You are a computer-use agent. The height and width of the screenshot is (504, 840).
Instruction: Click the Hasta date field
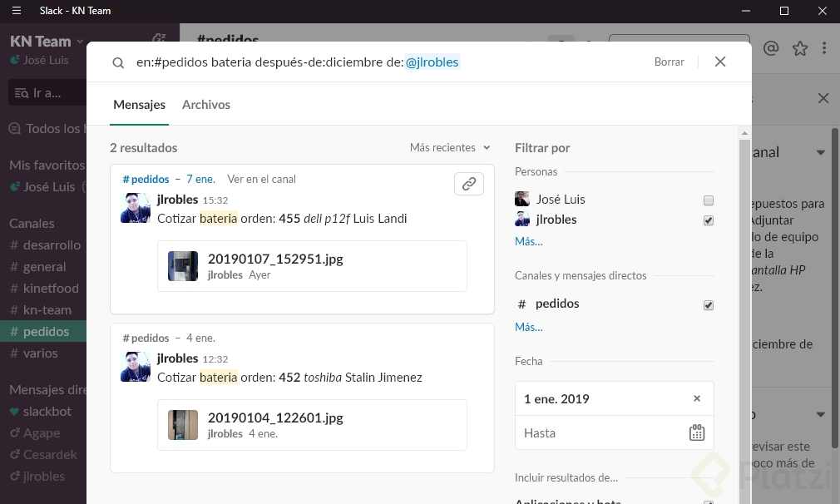(x=615, y=432)
